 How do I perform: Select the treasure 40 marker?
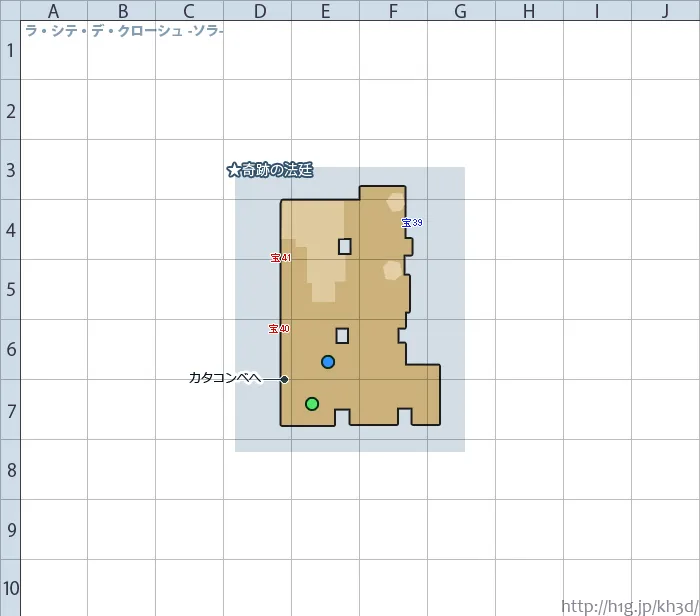(279, 329)
